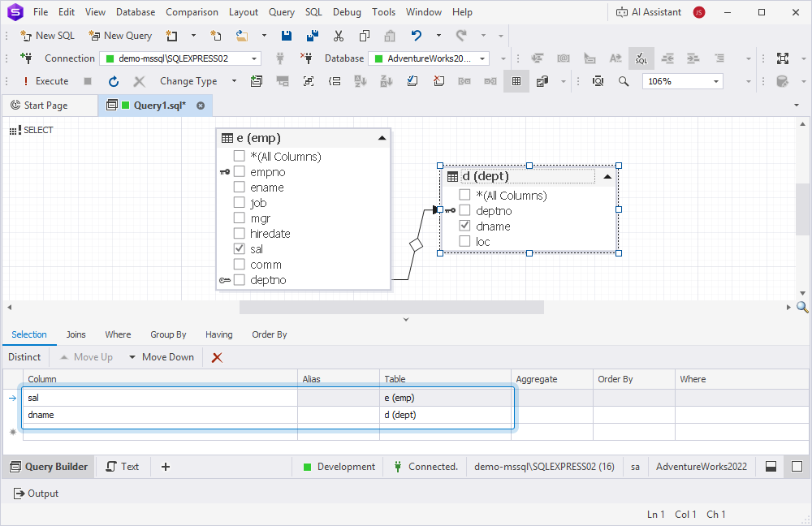This screenshot has width=812, height=526.
Task: Click the Alias cell for the sal row
Action: (x=338, y=398)
